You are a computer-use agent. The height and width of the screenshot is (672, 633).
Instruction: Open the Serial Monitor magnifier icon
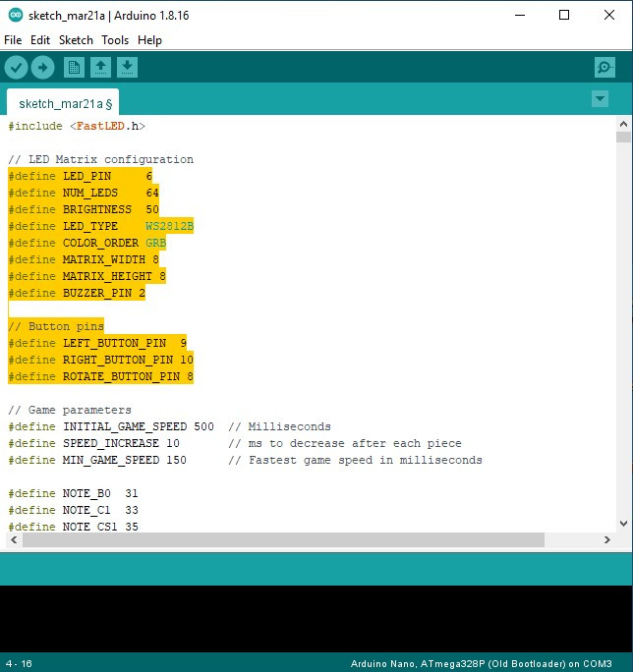[604, 67]
